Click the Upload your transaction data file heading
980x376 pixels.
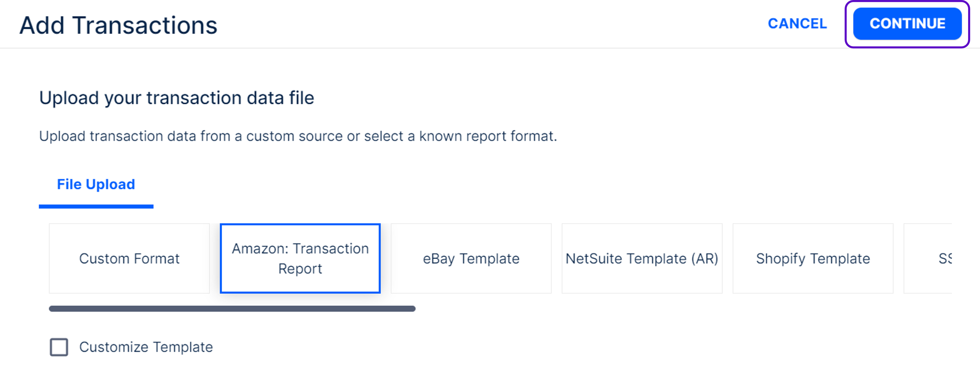click(177, 98)
